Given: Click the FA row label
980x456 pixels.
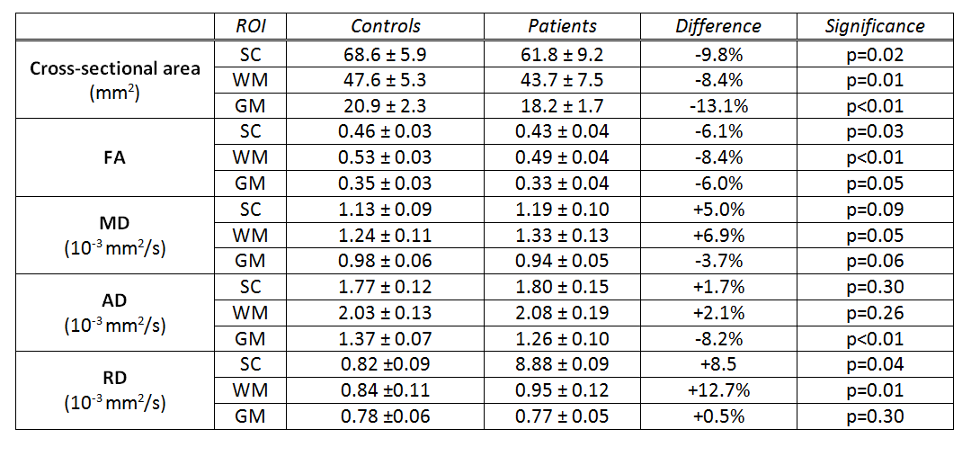Looking at the screenshot, I should (114, 157).
